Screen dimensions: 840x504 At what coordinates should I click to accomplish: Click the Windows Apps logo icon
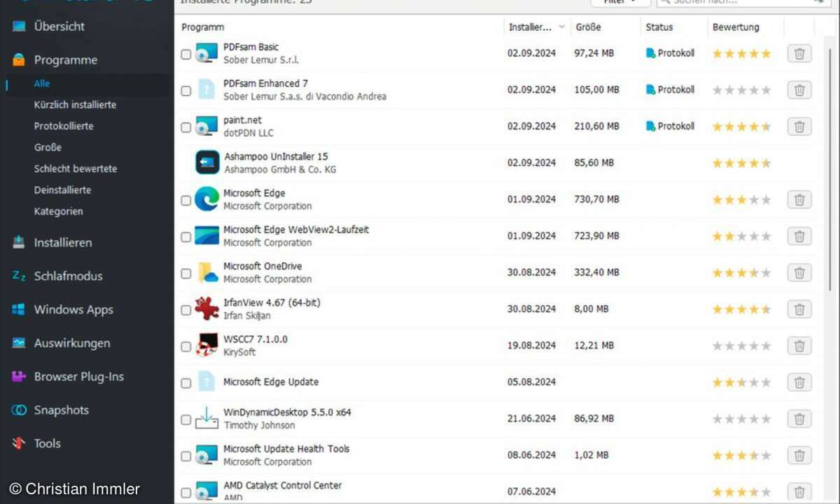[x=19, y=309]
